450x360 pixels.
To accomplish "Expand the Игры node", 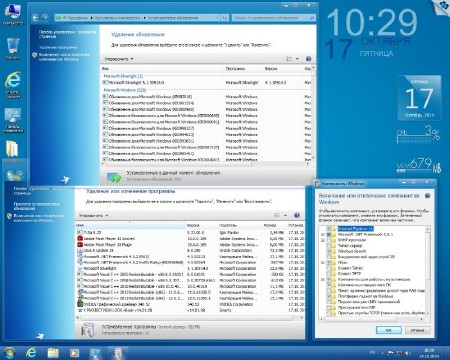I will [323, 263].
